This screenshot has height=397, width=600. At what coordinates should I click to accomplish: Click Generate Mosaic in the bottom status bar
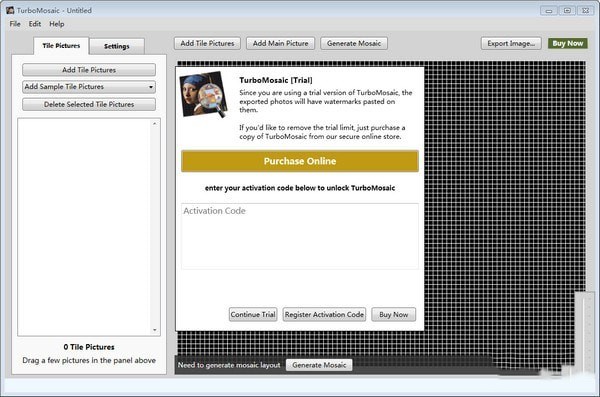(319, 365)
